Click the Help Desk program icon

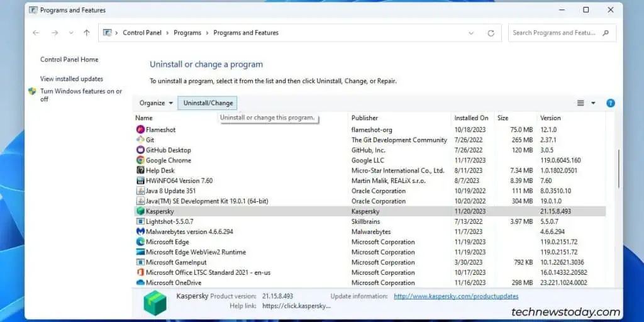140,170
